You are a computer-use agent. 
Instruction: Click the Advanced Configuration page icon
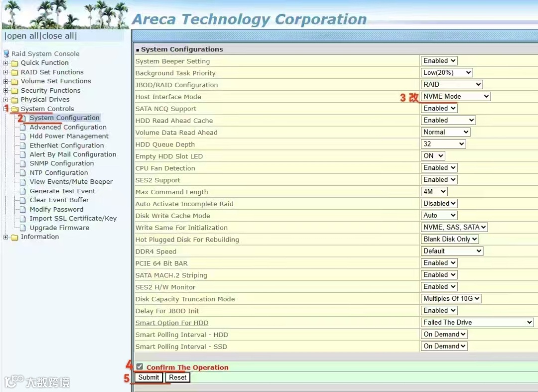coord(23,127)
